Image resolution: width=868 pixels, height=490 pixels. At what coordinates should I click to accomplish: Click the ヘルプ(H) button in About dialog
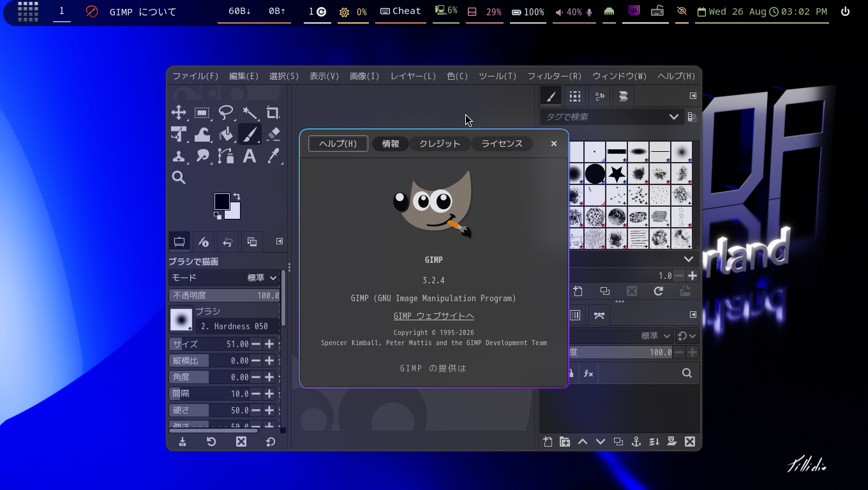click(338, 144)
